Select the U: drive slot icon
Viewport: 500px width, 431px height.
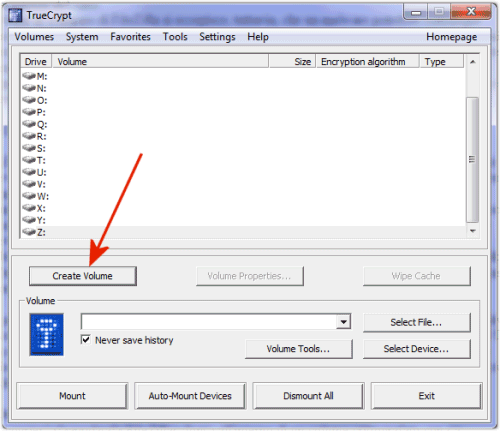point(29,172)
